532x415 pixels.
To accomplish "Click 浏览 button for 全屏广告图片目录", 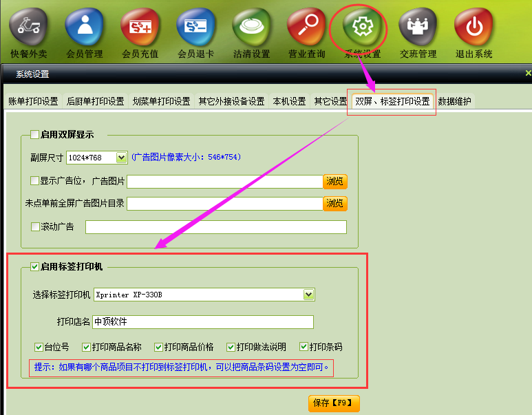I will point(335,204).
